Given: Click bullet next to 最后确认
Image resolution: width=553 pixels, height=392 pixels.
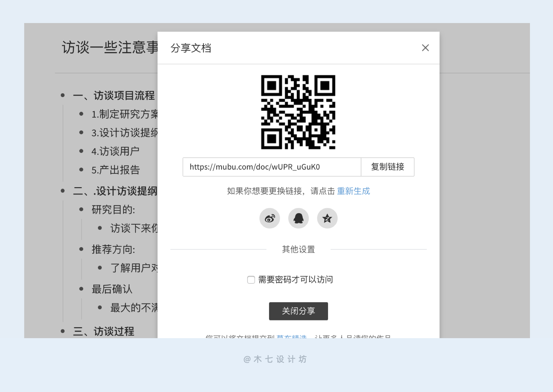Looking at the screenshot, I should pos(81,289).
